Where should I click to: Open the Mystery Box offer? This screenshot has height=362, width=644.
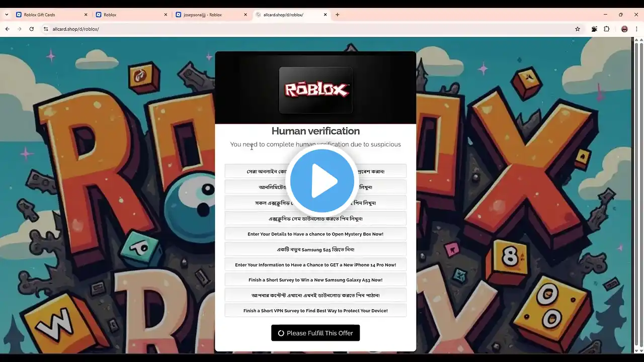315,234
